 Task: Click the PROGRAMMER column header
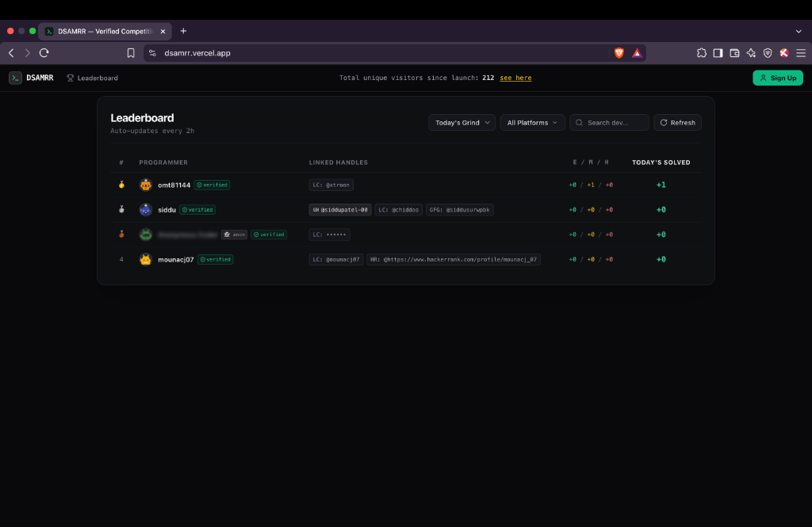point(163,162)
